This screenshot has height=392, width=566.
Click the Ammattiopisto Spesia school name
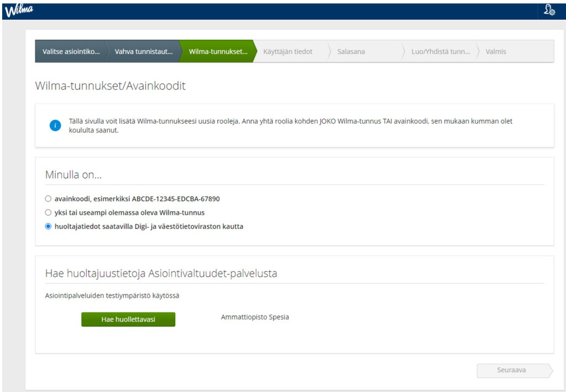click(x=255, y=317)
